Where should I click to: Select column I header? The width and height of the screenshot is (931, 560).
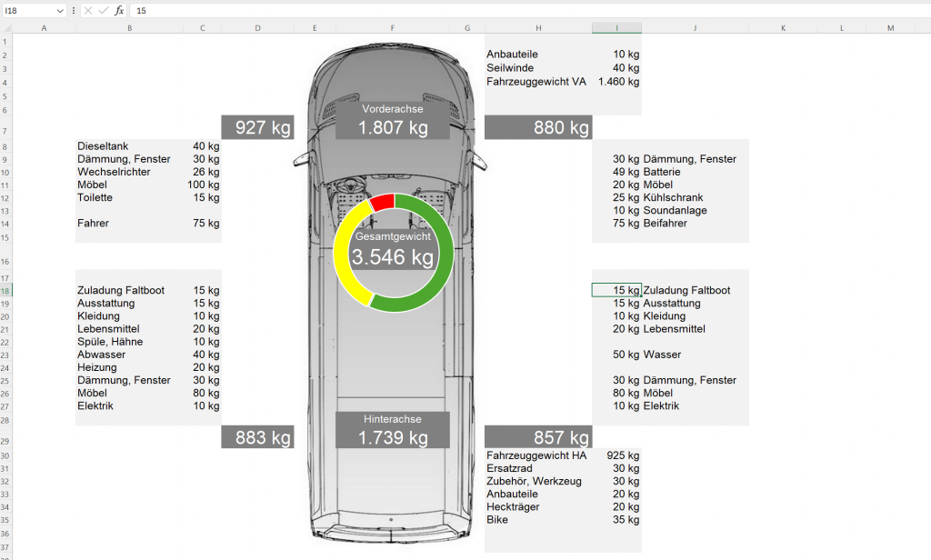click(616, 28)
